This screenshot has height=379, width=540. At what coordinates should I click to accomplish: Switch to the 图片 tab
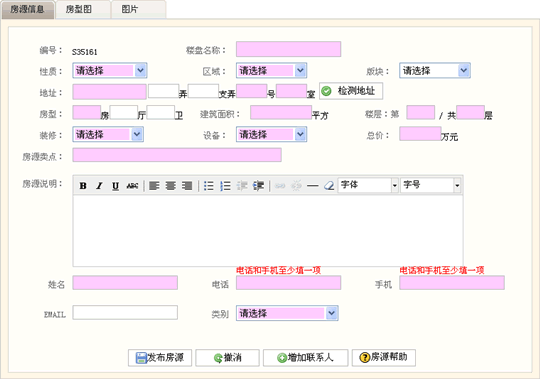tap(138, 9)
